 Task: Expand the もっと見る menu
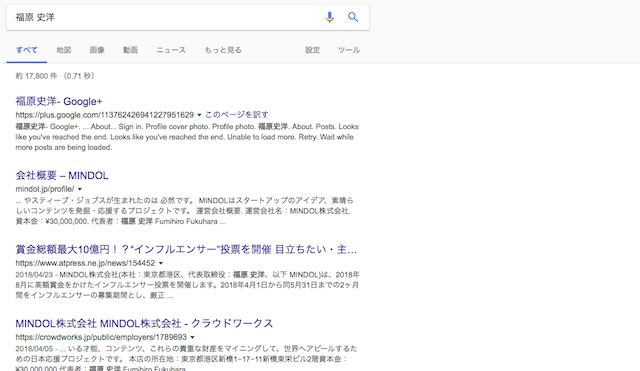pos(223,50)
